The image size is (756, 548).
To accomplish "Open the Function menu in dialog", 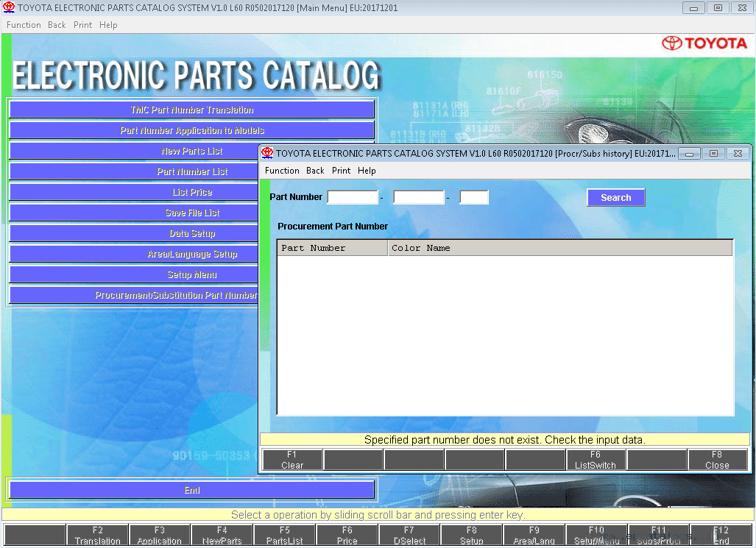I will click(x=282, y=171).
